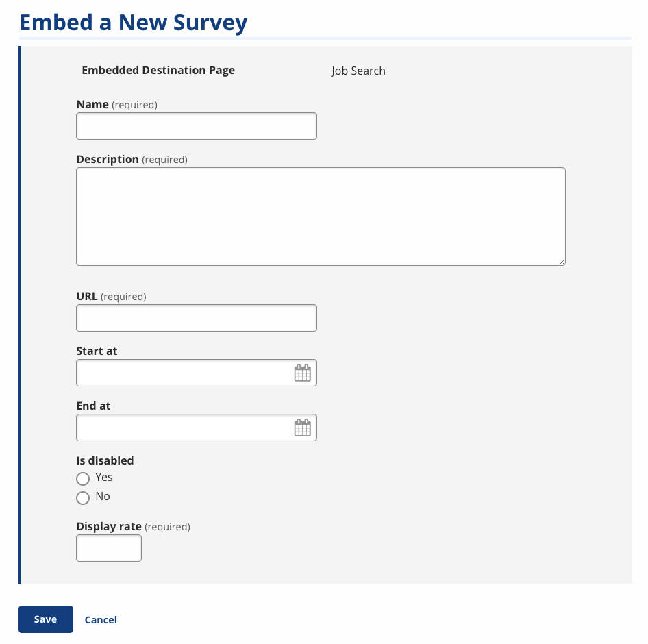This screenshot has width=648, height=644.
Task: Click inside the Display rate field
Action: click(108, 547)
